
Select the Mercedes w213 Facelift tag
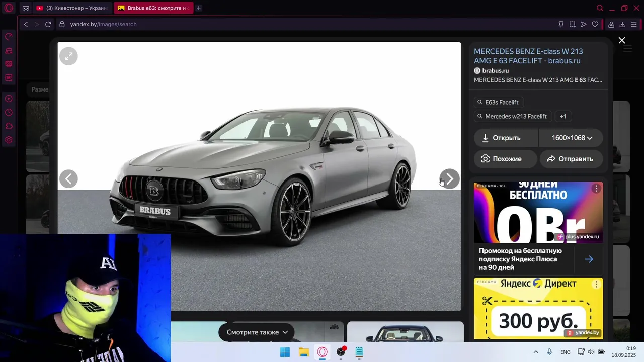(x=512, y=116)
